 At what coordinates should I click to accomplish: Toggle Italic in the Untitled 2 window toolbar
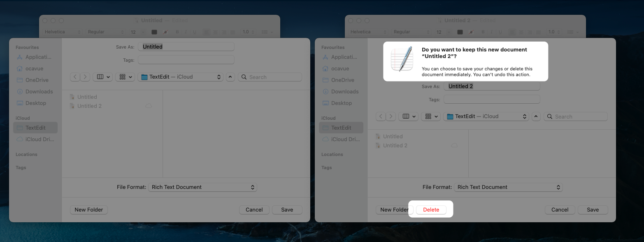point(492,32)
